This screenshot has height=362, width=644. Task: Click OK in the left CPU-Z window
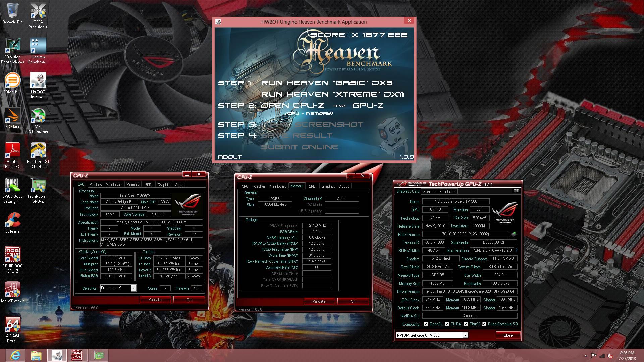coord(189,300)
